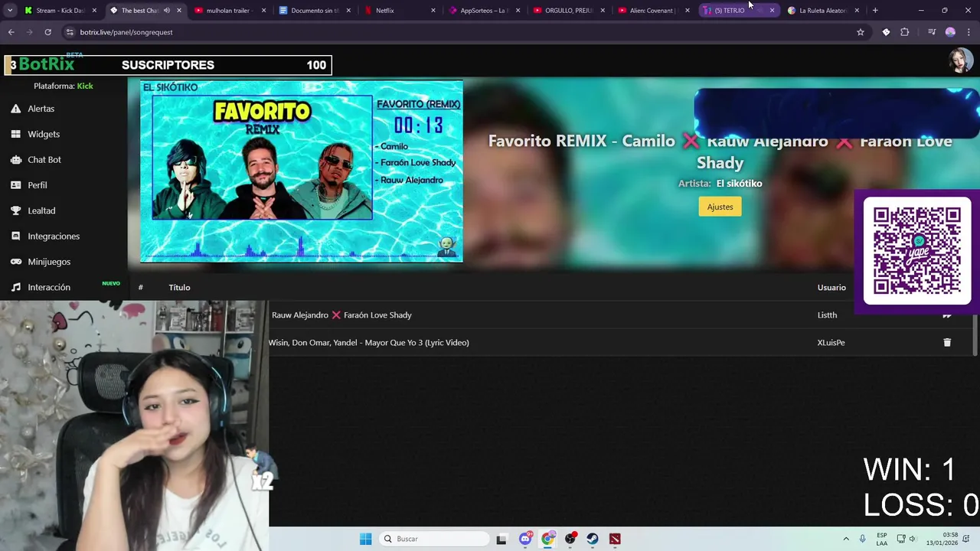Click the Usuario column header

click(831, 288)
